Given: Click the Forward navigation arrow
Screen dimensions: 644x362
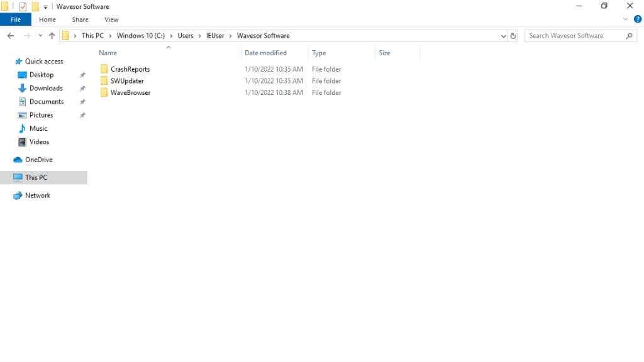Looking at the screenshot, I should (x=27, y=36).
